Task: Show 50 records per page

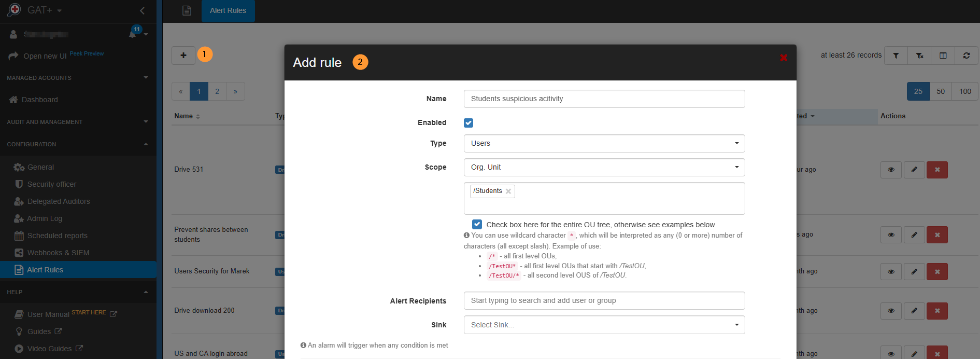Action: pos(941,91)
